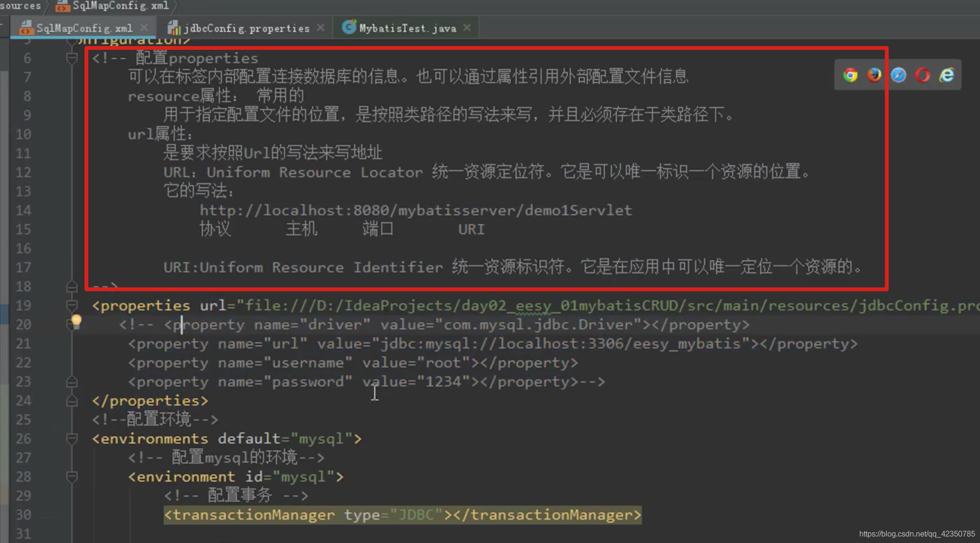Click the red circle browser icon
Screen dimensions: 980x543
pos(924,75)
